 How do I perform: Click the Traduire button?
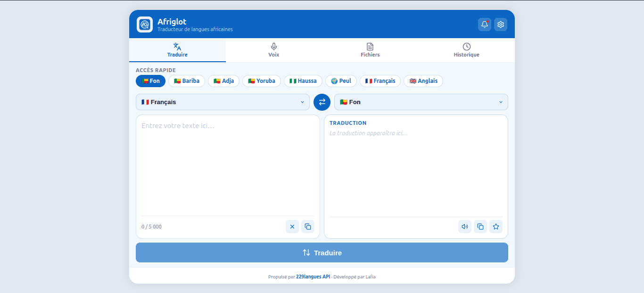tap(322, 252)
